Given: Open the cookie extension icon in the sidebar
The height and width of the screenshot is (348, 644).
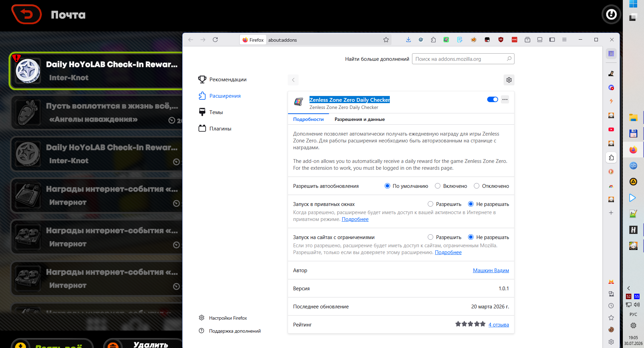Looking at the screenshot, I should point(611,330).
